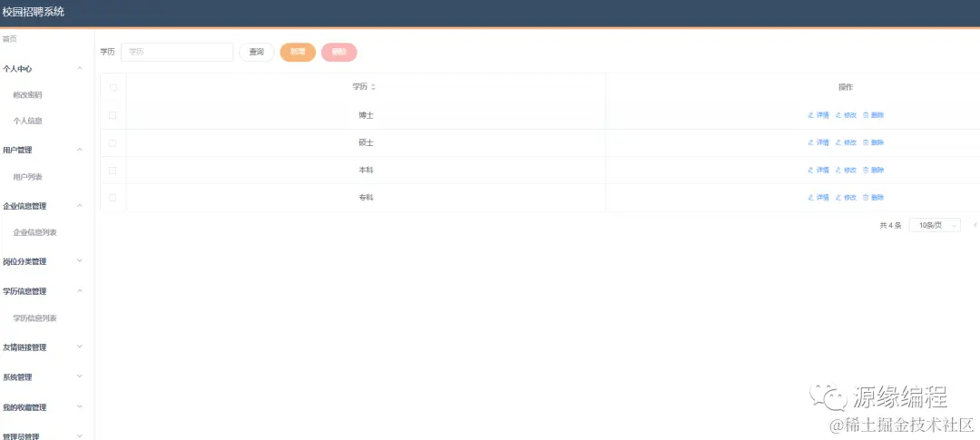Open 详情 for the 博士 row
Viewport: 980px width, 440px height.
818,115
